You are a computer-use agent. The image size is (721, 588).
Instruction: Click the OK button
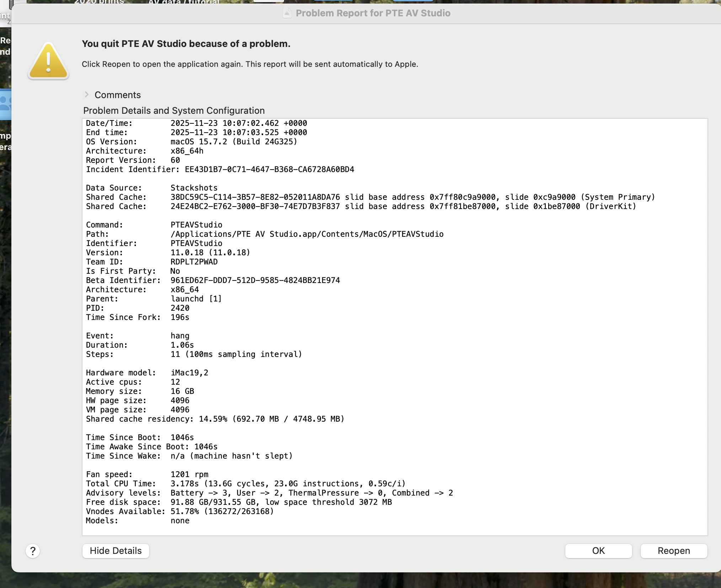[x=598, y=551]
